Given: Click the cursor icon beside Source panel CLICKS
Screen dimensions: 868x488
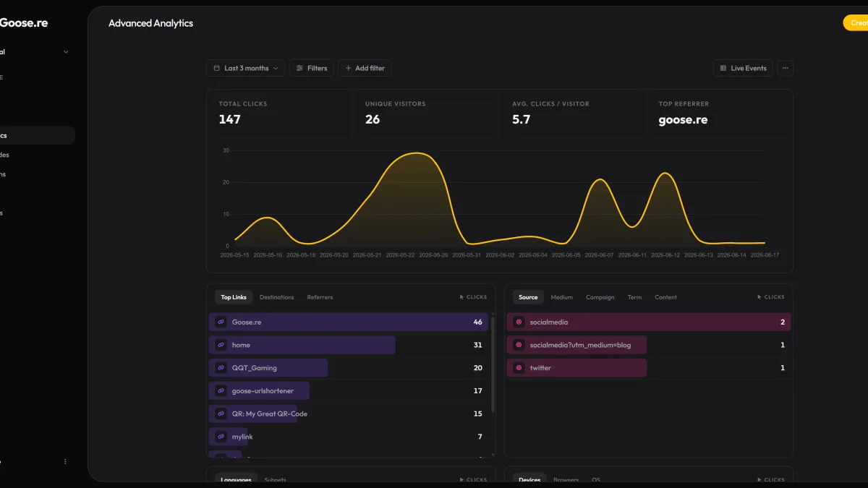Looking at the screenshot, I should coord(759,297).
